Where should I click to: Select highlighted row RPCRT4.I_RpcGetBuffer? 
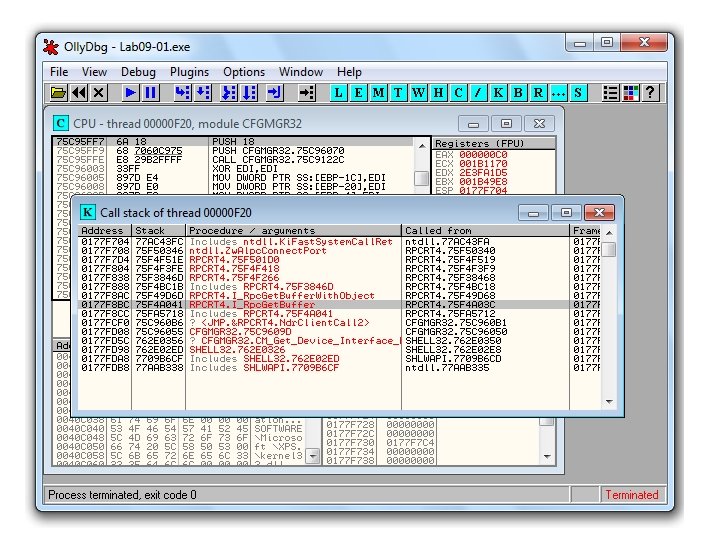click(340, 305)
